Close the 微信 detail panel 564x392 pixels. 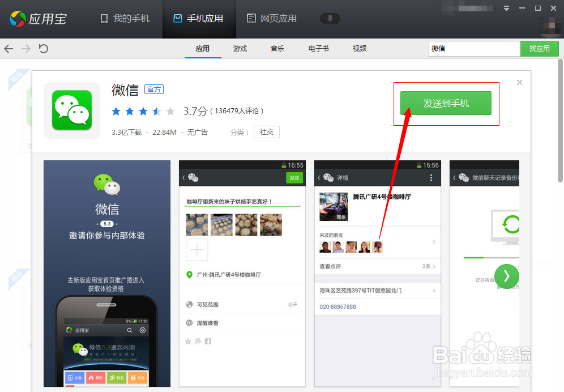coord(519,83)
